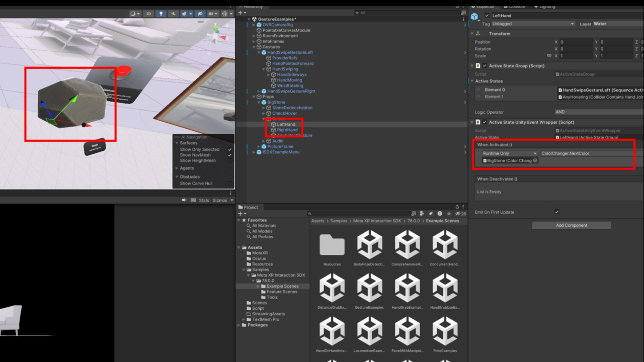This screenshot has width=644, height=362.
Task: Toggle hidden objects visibility icon in Scene toolbar
Action: click(x=200, y=14)
